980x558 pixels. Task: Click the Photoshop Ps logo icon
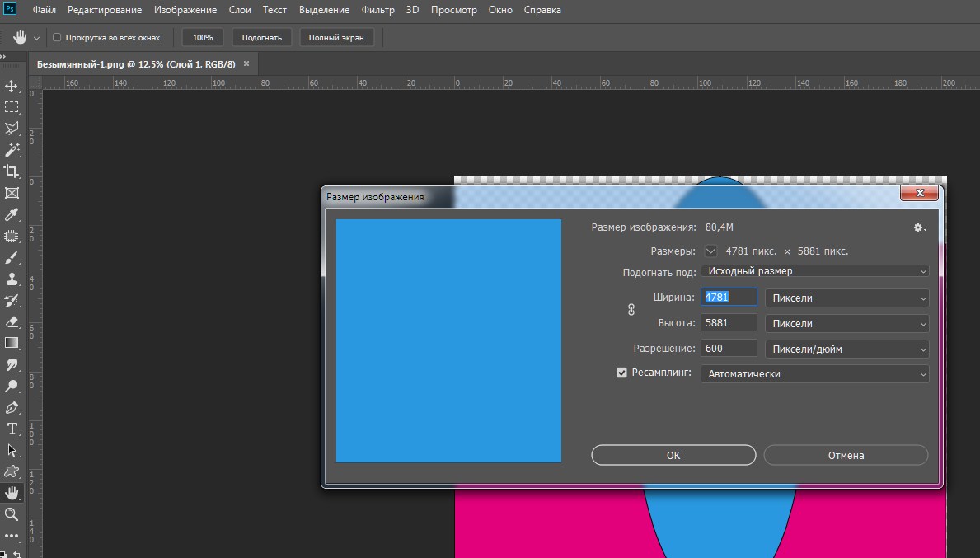point(10,9)
